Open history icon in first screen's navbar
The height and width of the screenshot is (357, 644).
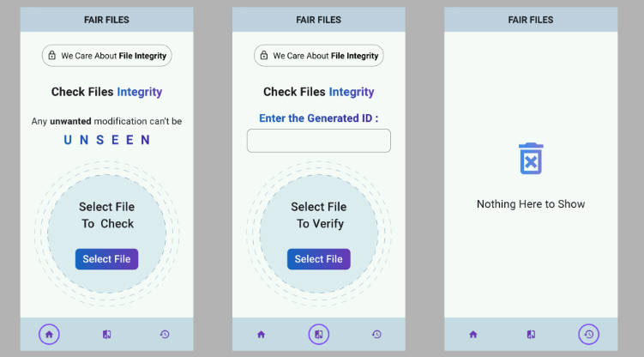click(165, 335)
